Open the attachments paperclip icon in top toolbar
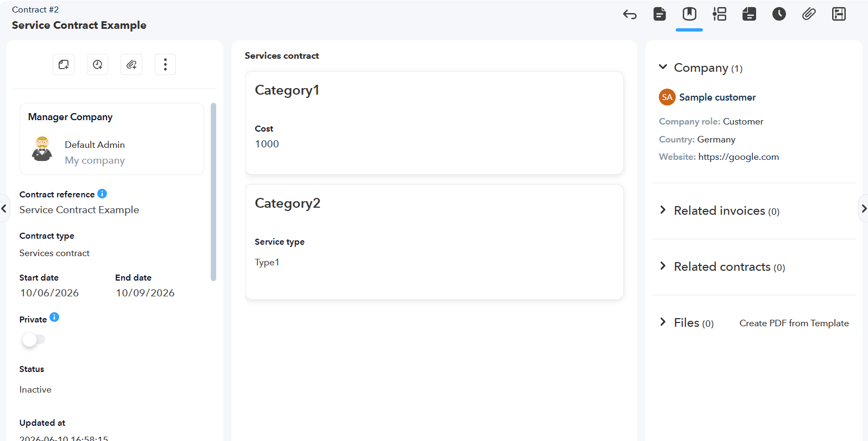The image size is (868, 441). [809, 14]
